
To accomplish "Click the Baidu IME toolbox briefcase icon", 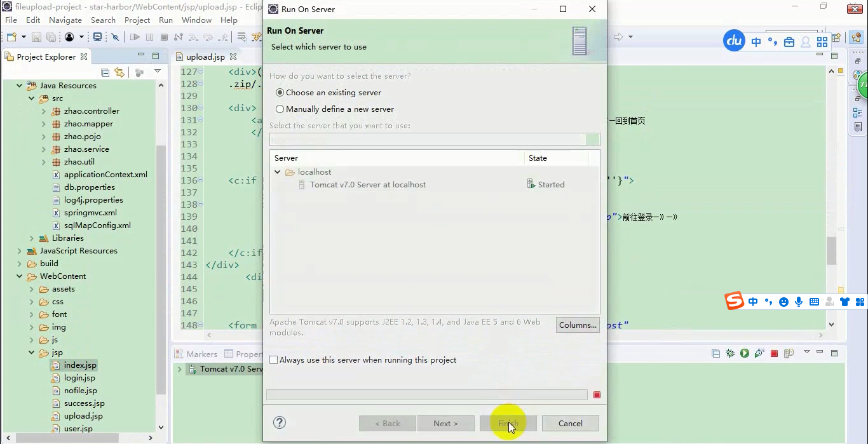I will pyautogui.click(x=789, y=42).
